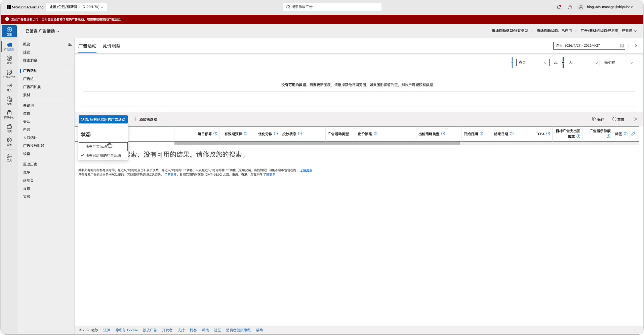Click the 保存 save filter icon
644x335 pixels.
(598, 119)
